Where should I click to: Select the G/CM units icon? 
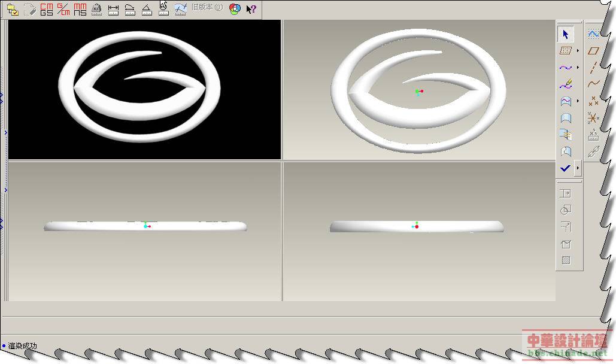click(63, 10)
